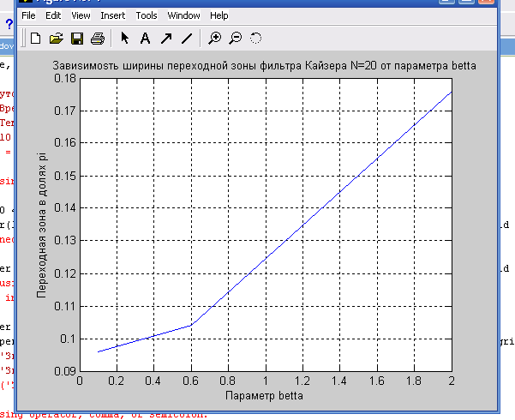Screen dimensions: 515x420
Task: Click the y-axis tick label 0.17
Action: point(65,111)
